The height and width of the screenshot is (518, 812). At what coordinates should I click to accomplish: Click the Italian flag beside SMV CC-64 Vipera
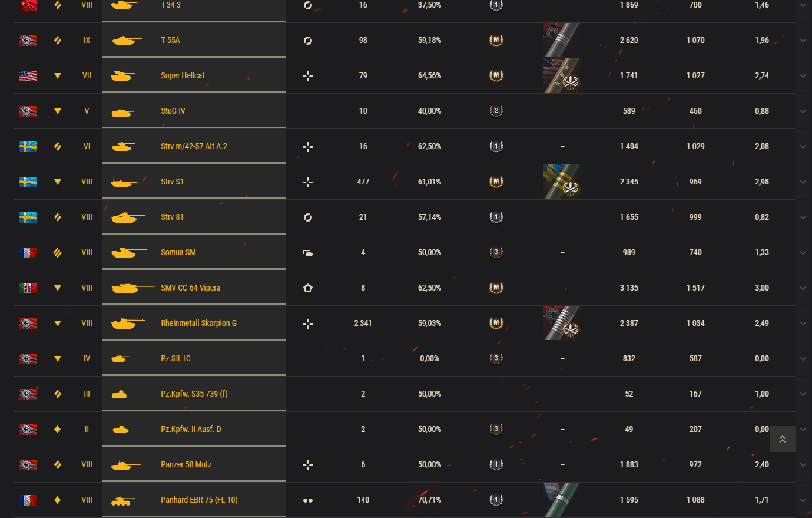click(28, 288)
